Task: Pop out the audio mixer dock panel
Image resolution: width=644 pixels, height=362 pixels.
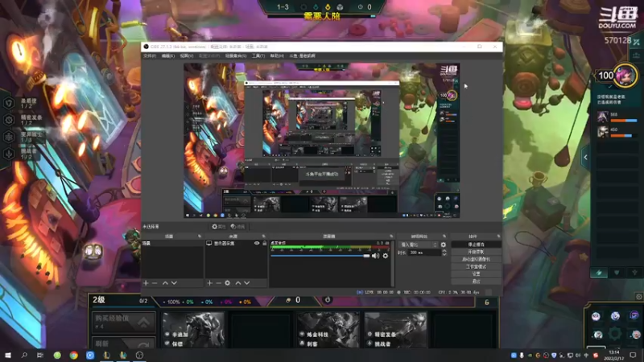Action: [391, 237]
